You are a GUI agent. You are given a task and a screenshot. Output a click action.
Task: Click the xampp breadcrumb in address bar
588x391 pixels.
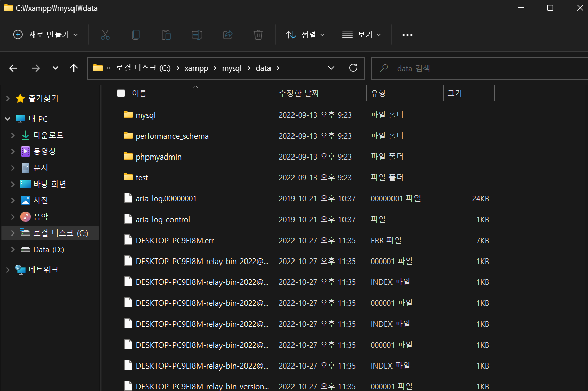click(196, 68)
